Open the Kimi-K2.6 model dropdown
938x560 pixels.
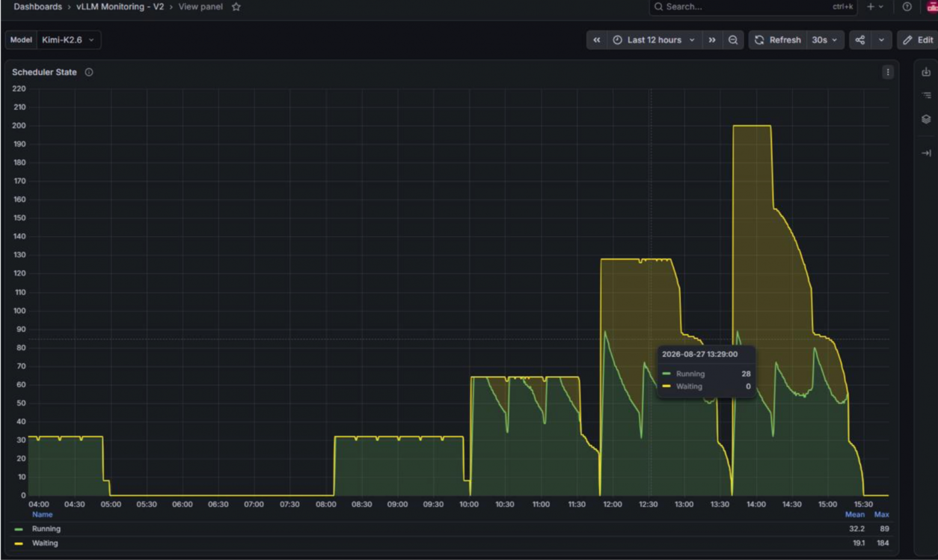[x=69, y=40]
